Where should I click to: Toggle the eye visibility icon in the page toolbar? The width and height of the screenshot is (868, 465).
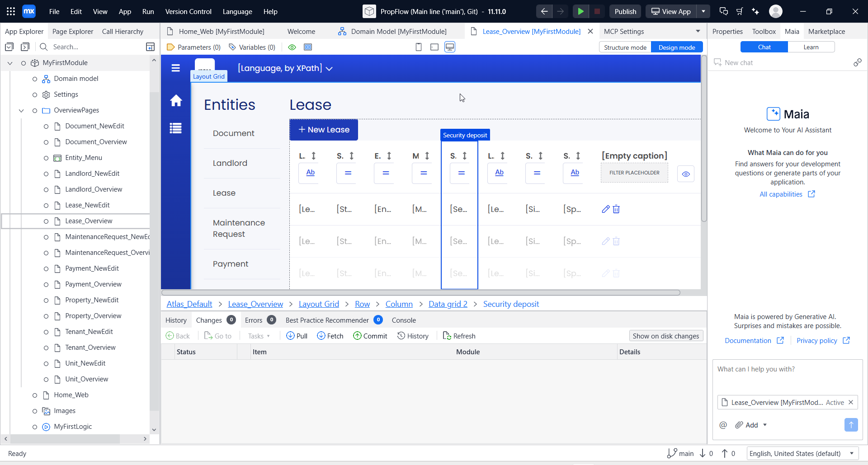292,47
